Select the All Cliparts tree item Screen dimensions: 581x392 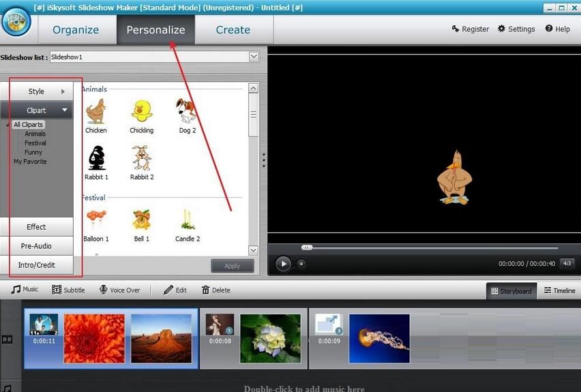pos(28,125)
